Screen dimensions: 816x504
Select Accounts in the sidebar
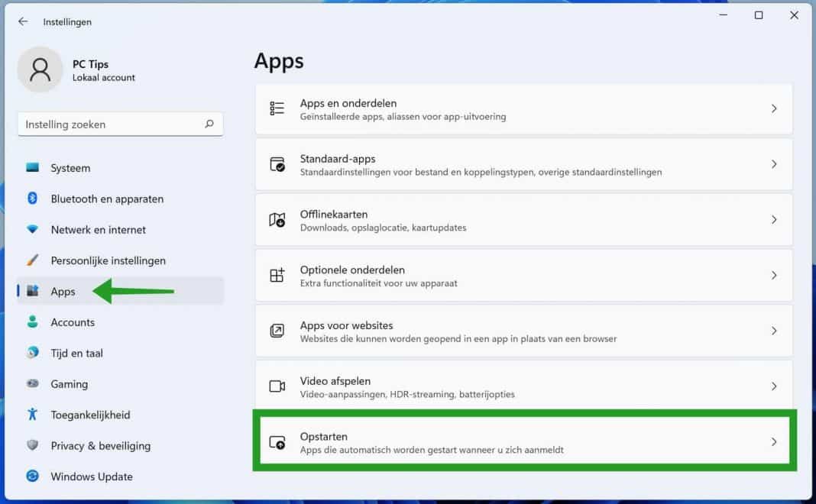pyautogui.click(x=73, y=322)
